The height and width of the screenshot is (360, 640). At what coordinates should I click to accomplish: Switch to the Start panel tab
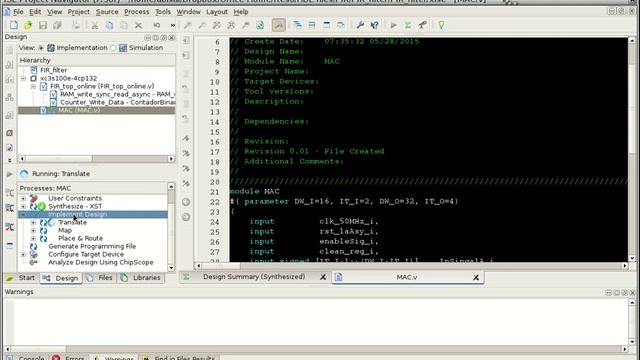[21, 278]
